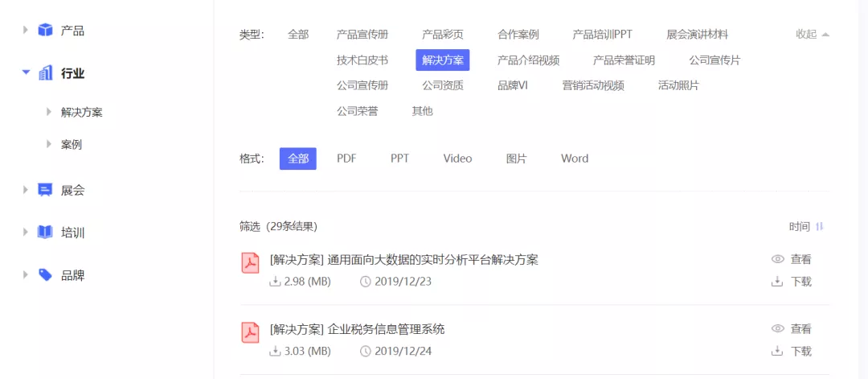Select the 案例 tree item under 行业
This screenshot has width=868, height=379.
72,145
